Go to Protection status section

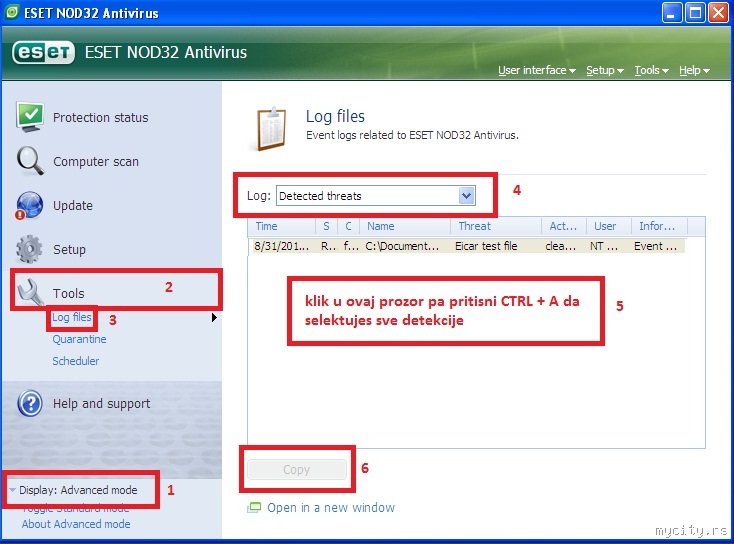[101, 118]
